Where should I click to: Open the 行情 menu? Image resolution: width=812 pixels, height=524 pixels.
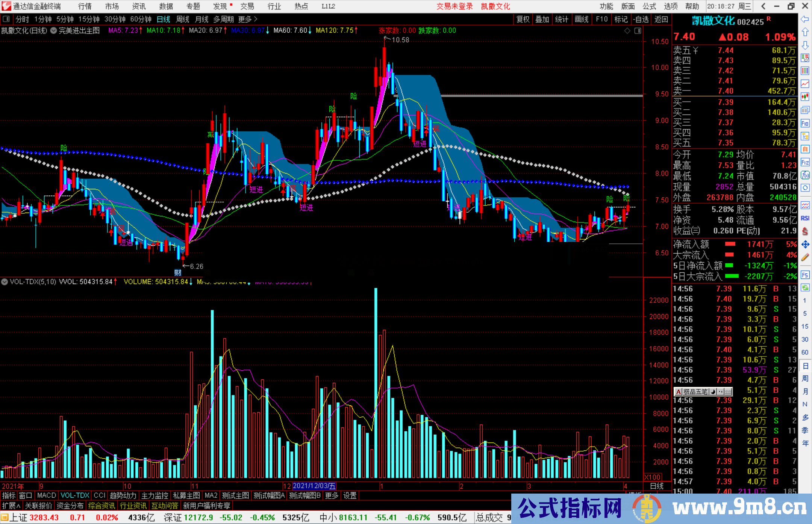tap(85, 6)
